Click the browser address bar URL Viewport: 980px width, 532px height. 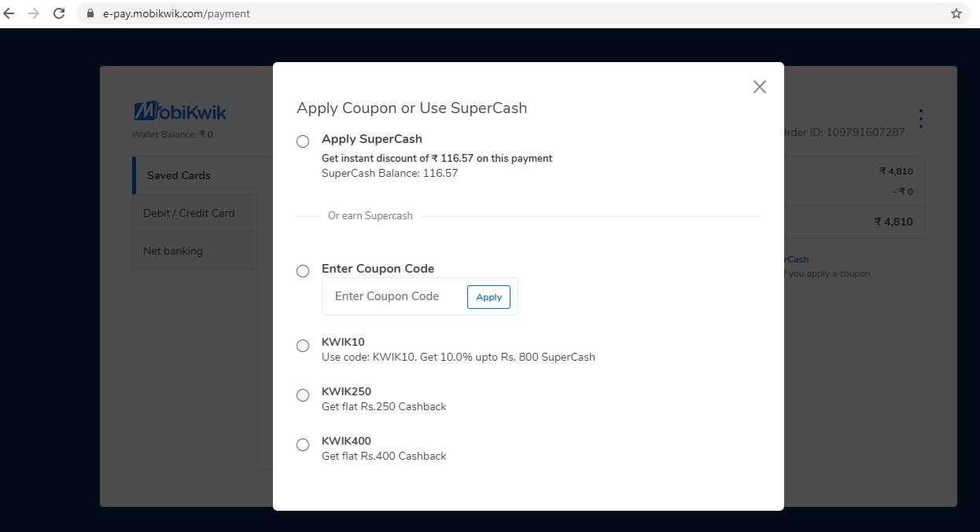pos(176,13)
